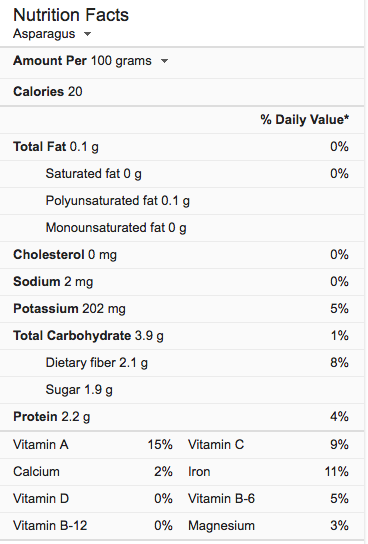Select the Calories 20 row
Viewport: 368px width, 544px height.
point(182,92)
